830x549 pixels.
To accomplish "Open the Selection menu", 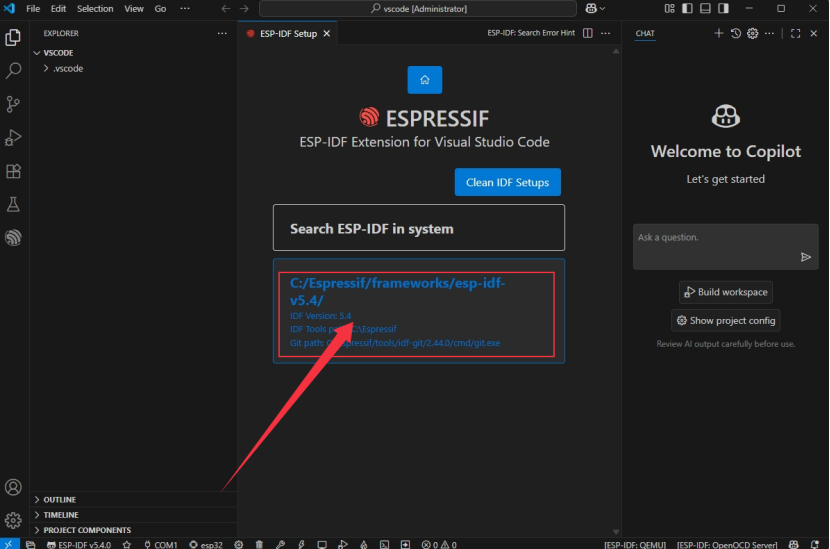I will point(95,8).
